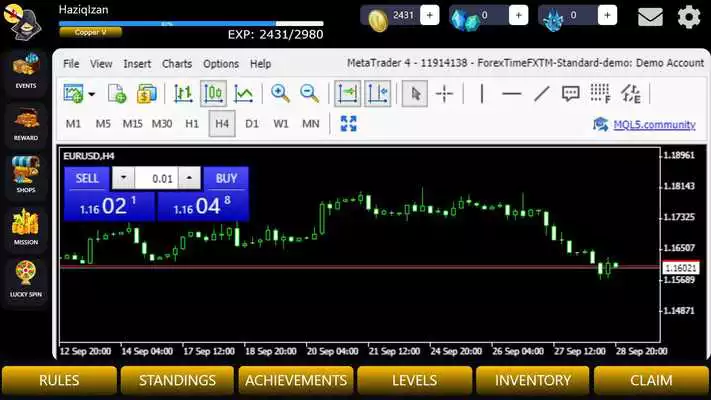Select the H1 timeframe
Viewport: 711px width, 400px height.
pos(192,124)
